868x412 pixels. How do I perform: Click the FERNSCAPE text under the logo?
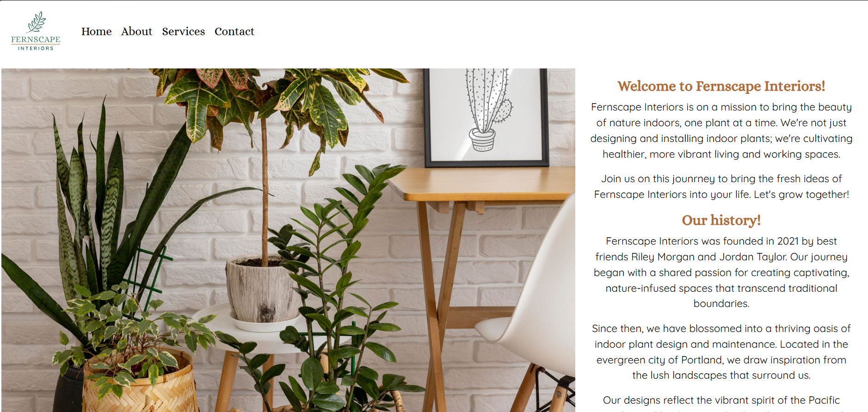click(x=36, y=40)
